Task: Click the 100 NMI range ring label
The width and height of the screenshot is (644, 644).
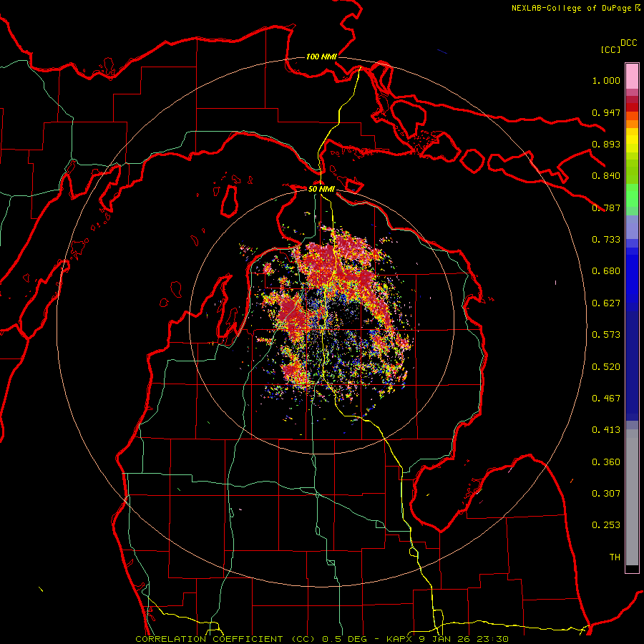Action: (x=321, y=57)
